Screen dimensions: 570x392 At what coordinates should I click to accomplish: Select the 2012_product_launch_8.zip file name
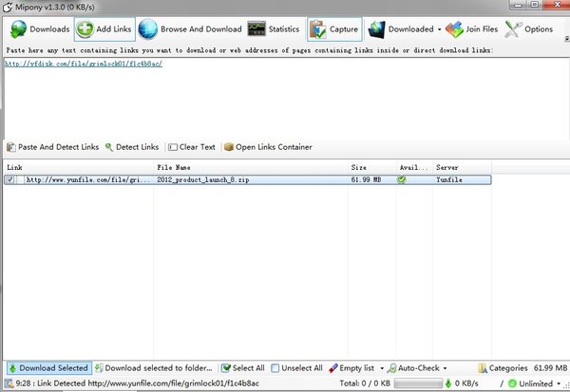click(203, 179)
